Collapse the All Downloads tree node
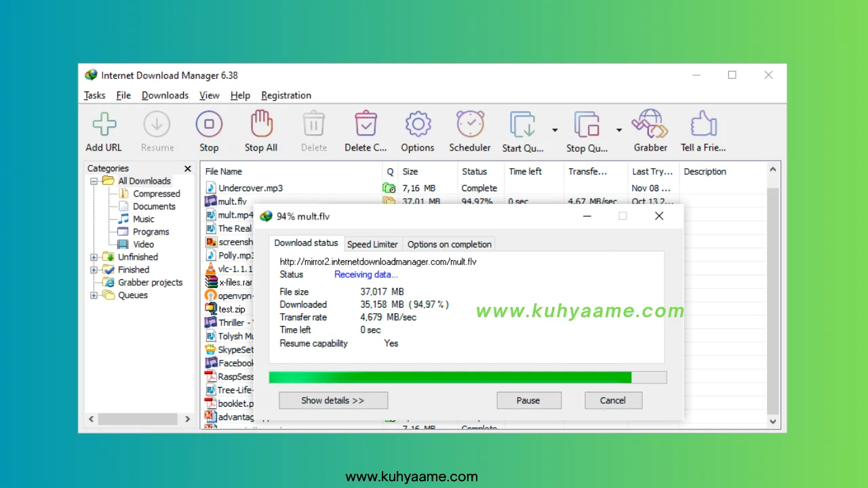Screen dimensions: 868x488 coord(94,181)
